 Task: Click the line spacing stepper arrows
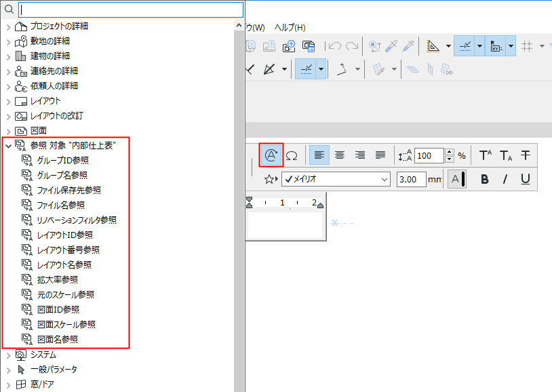[449, 156]
